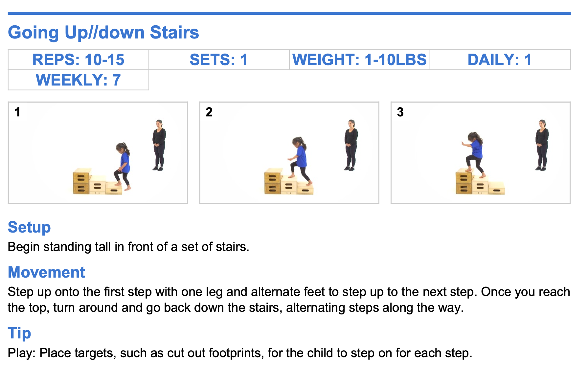Click the "Begin standing tall" setup text
Screen dimensions: 588x371
[x=128, y=247]
